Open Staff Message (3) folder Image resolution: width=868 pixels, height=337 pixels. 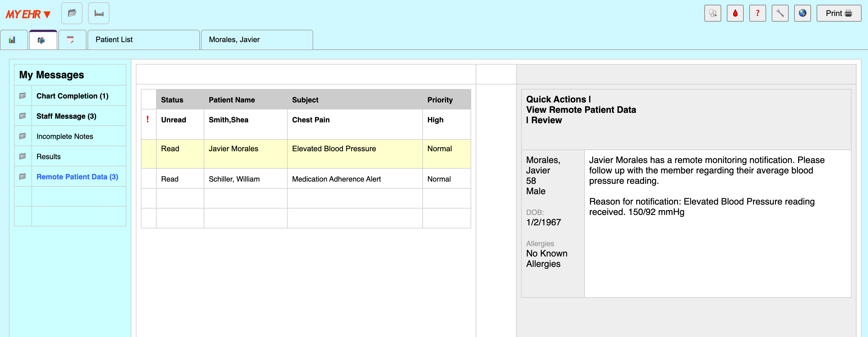67,116
